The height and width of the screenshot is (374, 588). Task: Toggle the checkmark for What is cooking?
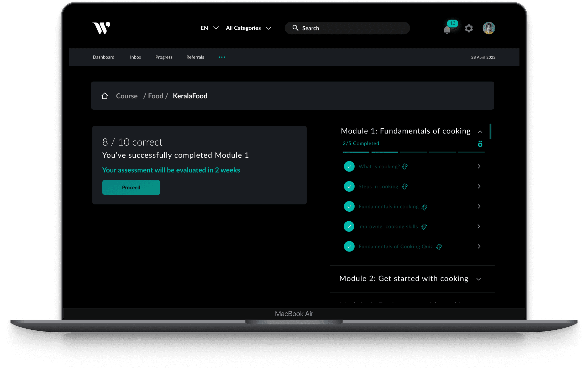tap(349, 167)
